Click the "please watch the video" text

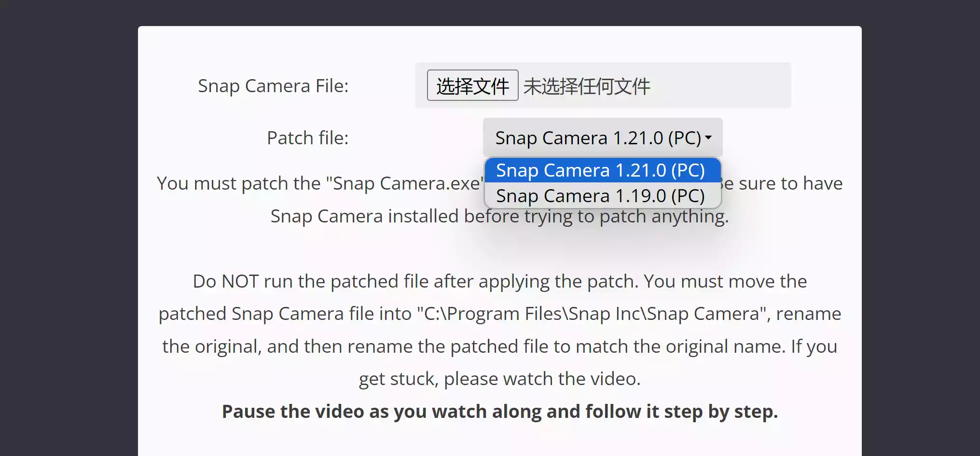[542, 379]
